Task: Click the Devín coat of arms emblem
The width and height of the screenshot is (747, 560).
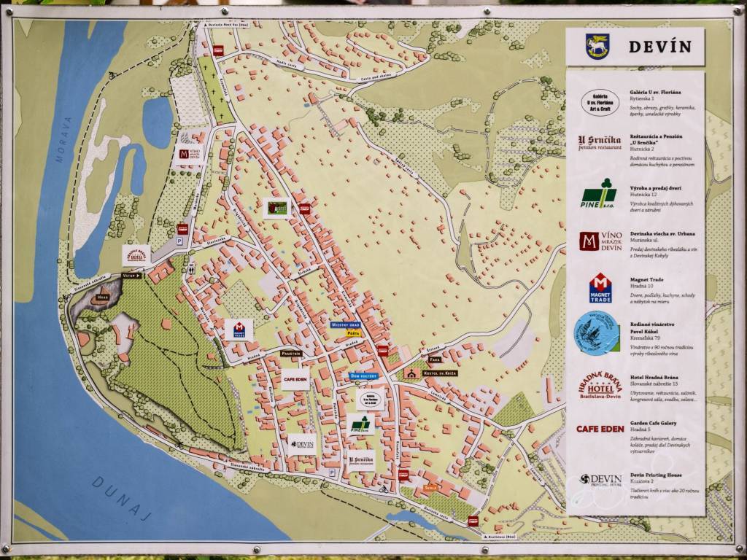Action: point(597,47)
